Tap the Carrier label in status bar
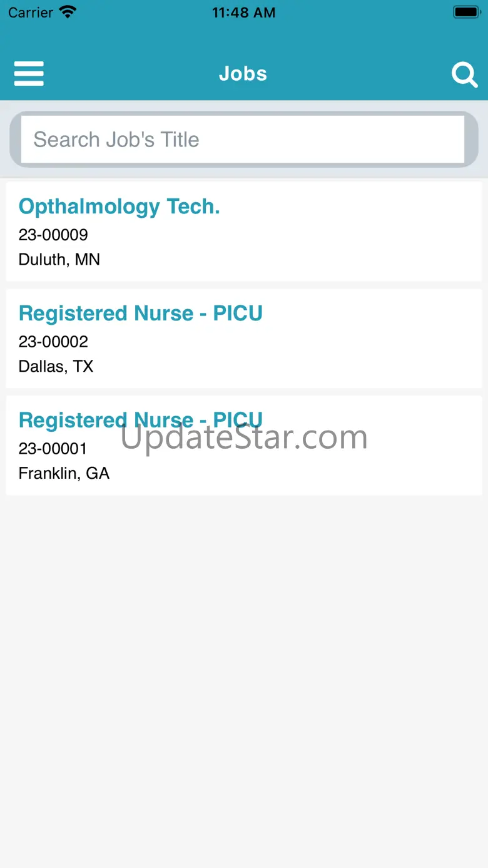488x868 pixels. point(31,13)
